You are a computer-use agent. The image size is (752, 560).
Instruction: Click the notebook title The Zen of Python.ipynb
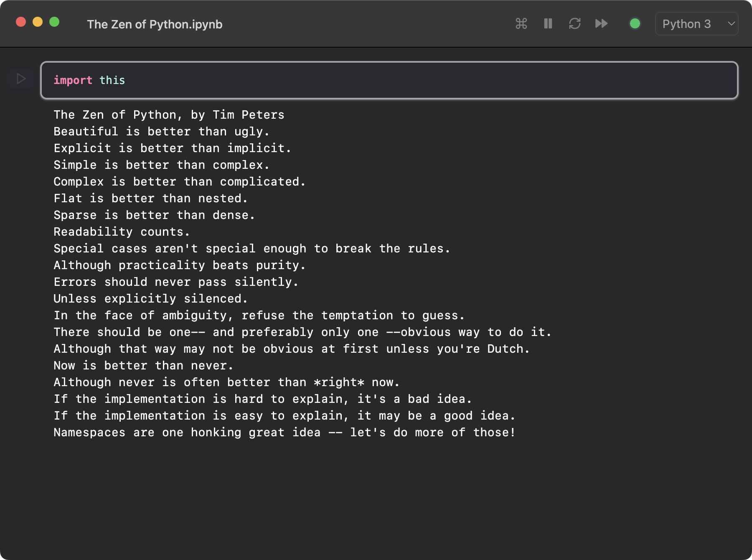click(155, 24)
